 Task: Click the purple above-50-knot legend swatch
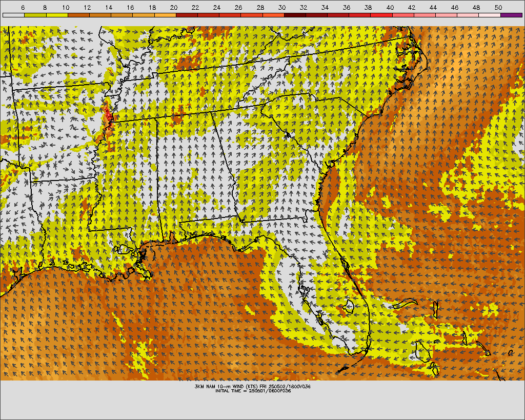[512, 15]
